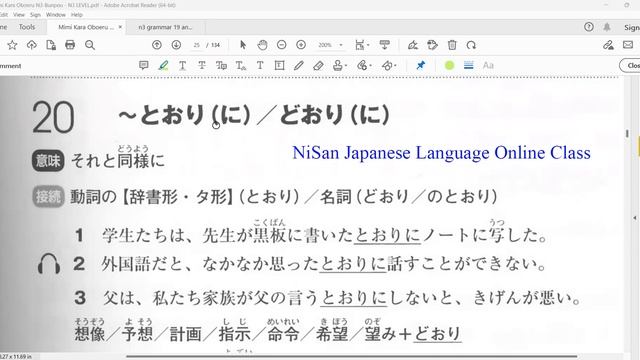
Task: Click the section number 20
Action: tap(53, 118)
